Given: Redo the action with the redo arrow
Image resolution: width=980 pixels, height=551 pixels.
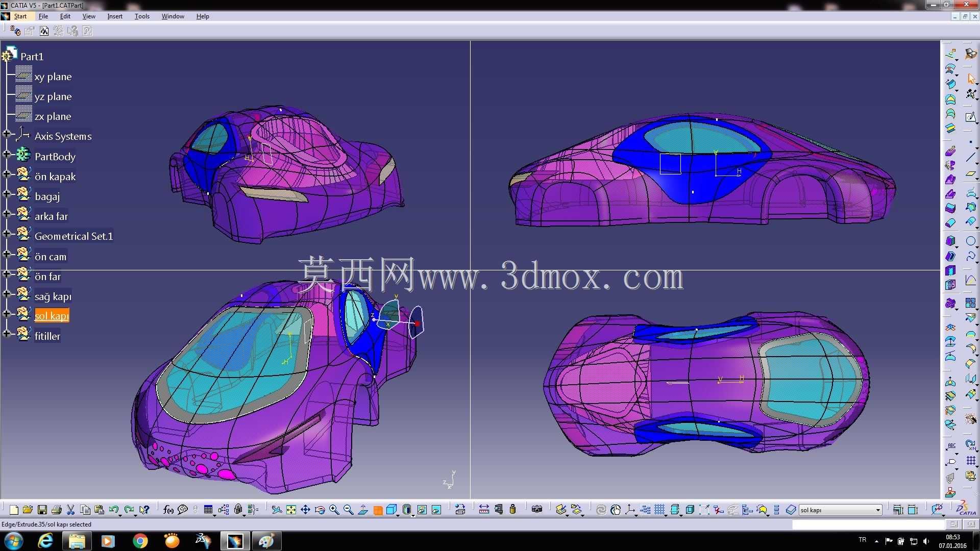Looking at the screenshot, I should click(x=129, y=509).
